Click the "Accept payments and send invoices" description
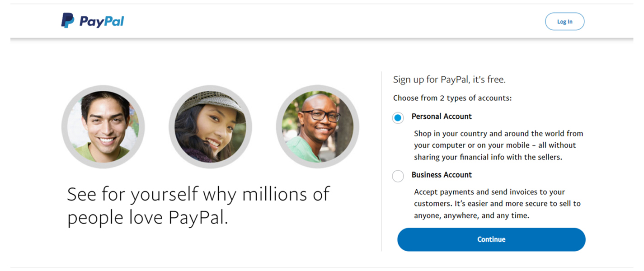 [489, 192]
